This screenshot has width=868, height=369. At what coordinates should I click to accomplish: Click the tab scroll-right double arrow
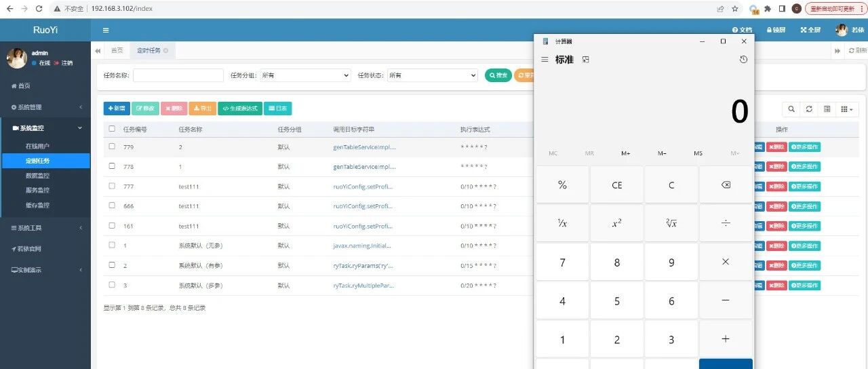[837, 51]
